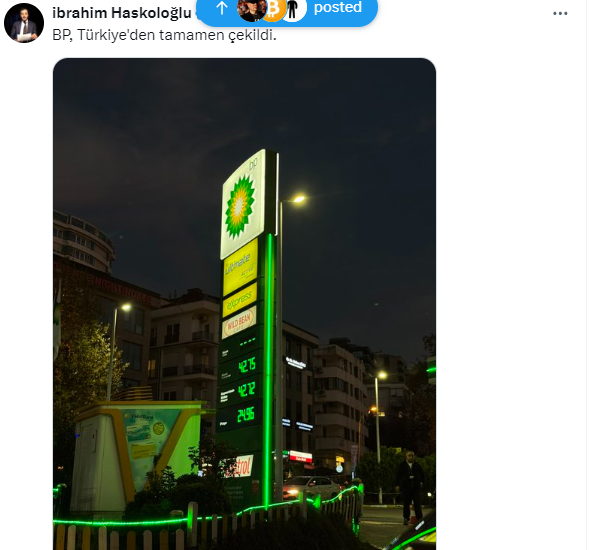This screenshot has width=593, height=550.
Task: Click the lit street lamp beside BP sign
Action: pos(298,199)
